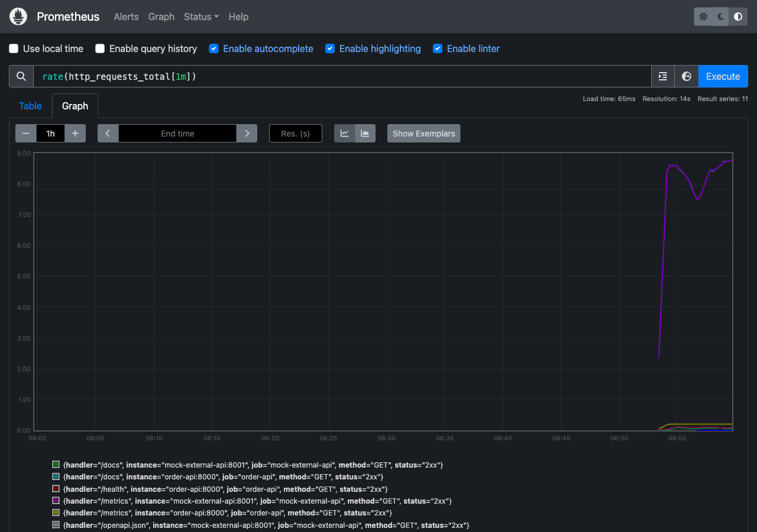Select legend entry /docs mock-external-api:8001
Screen dimensions: 757x532
tap(253, 465)
